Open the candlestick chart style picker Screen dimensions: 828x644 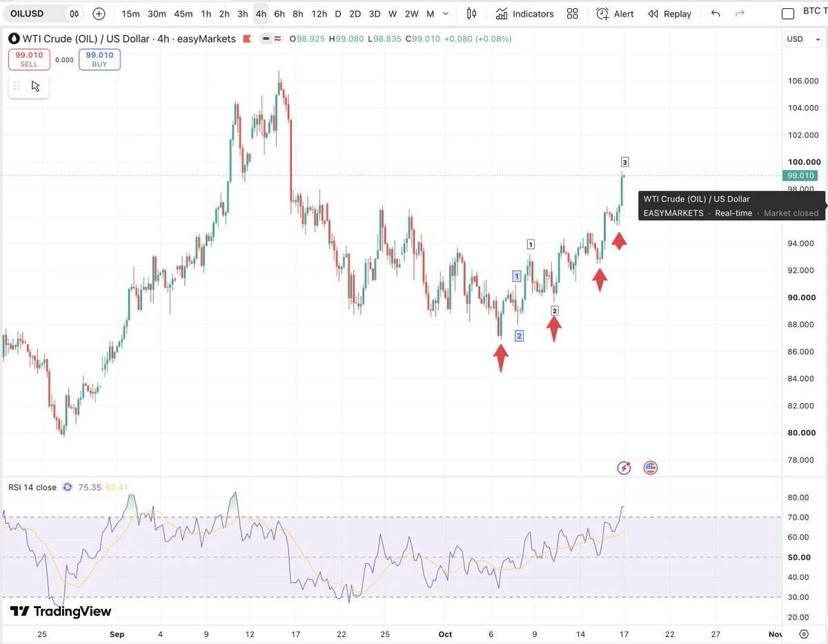[x=472, y=14]
